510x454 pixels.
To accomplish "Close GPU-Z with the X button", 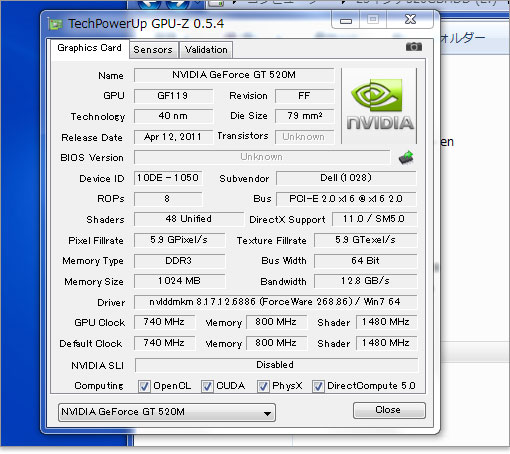I will (x=410, y=20).
